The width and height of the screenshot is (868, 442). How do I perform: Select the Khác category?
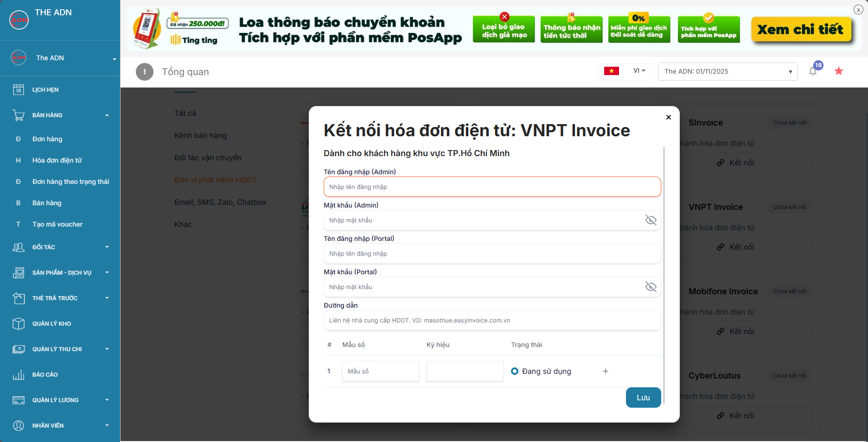183,224
